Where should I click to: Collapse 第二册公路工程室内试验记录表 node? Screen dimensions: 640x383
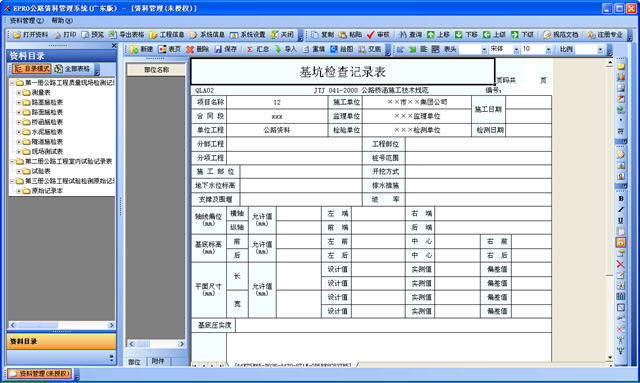point(12,162)
